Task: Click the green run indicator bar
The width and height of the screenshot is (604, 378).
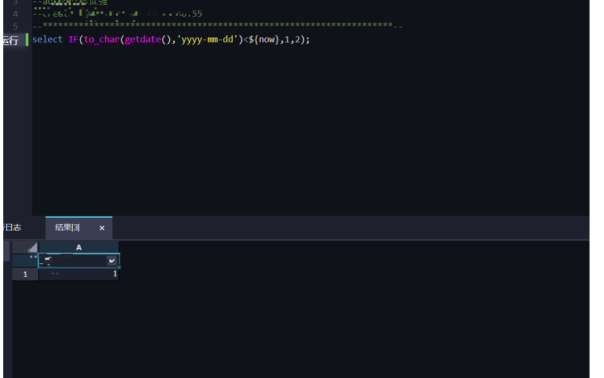Action: pos(27,40)
